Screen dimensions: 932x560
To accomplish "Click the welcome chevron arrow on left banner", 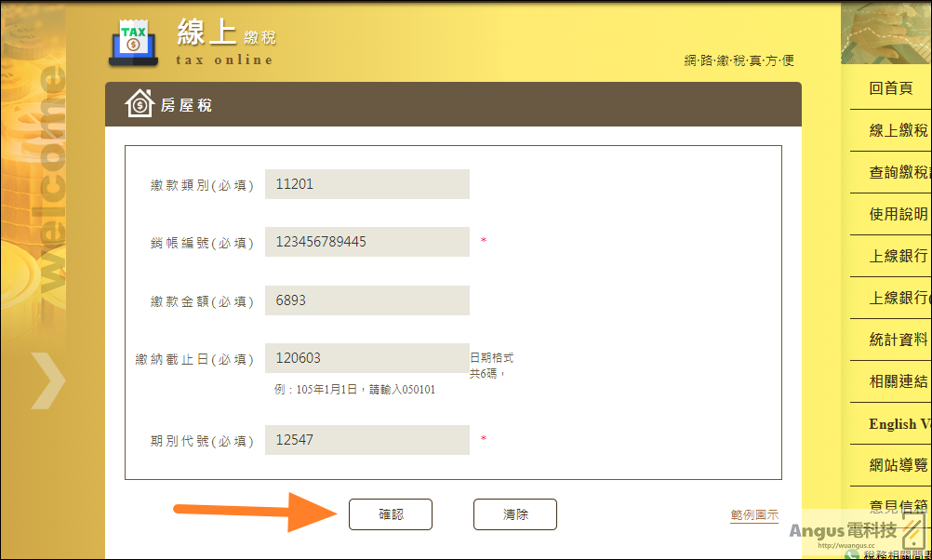I will (47, 380).
